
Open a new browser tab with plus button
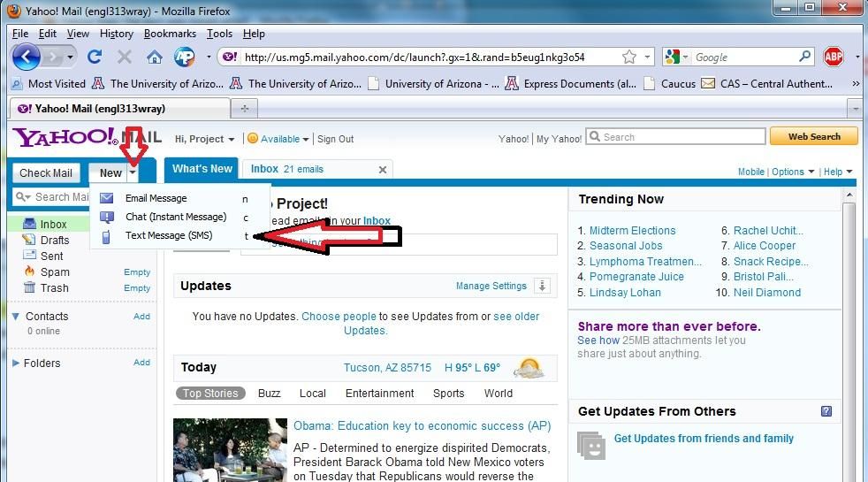point(244,108)
